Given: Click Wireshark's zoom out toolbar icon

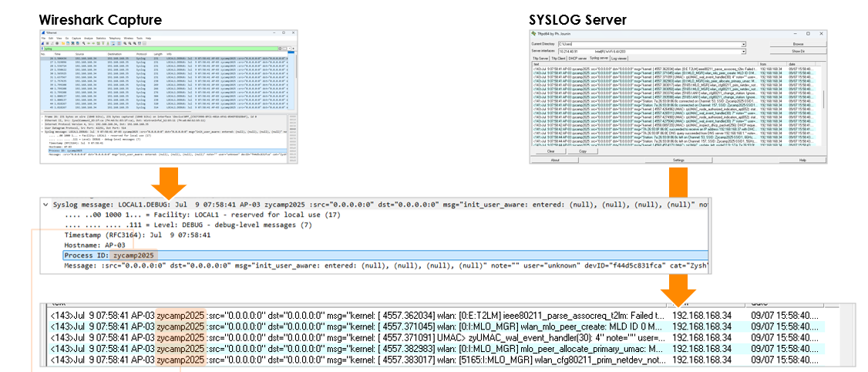Looking at the screenshot, I should [130, 43].
